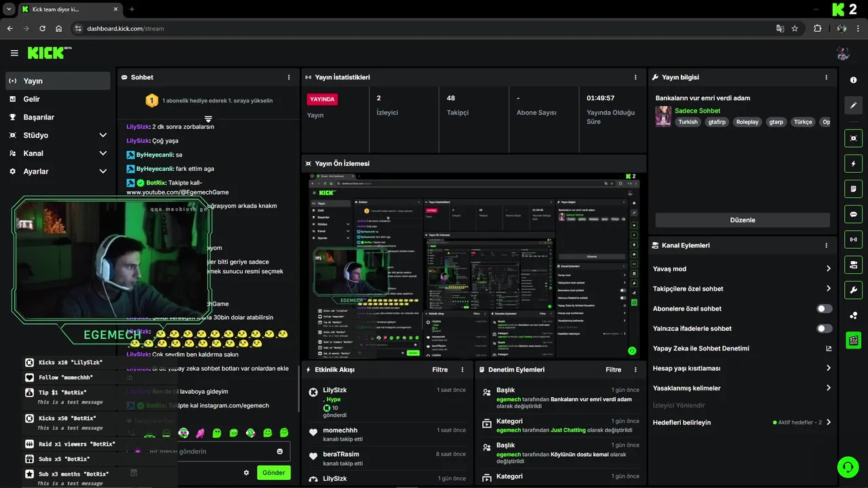Click the three-circles icon in right sidebar
This screenshot has height=488, width=868.
click(853, 315)
